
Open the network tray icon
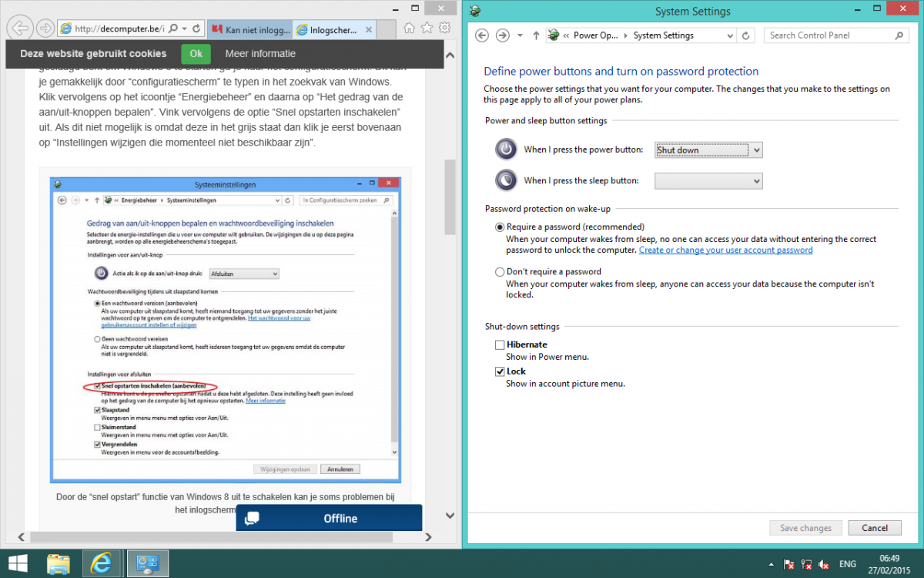pos(806,564)
